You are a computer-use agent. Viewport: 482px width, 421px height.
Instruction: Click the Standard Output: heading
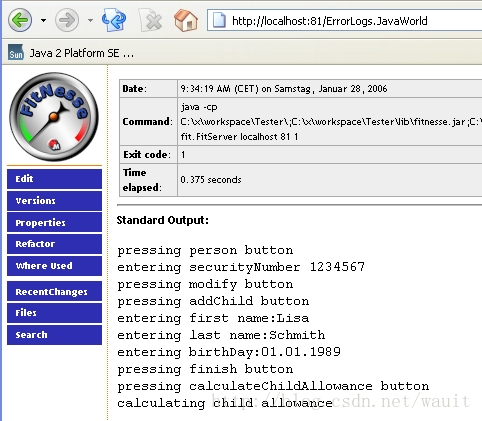[x=163, y=220]
